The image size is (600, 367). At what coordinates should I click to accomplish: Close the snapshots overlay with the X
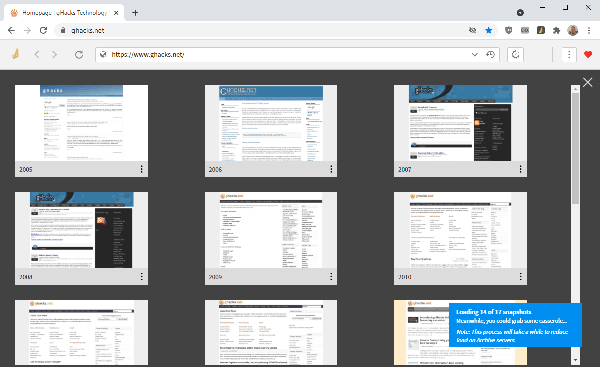click(x=587, y=82)
